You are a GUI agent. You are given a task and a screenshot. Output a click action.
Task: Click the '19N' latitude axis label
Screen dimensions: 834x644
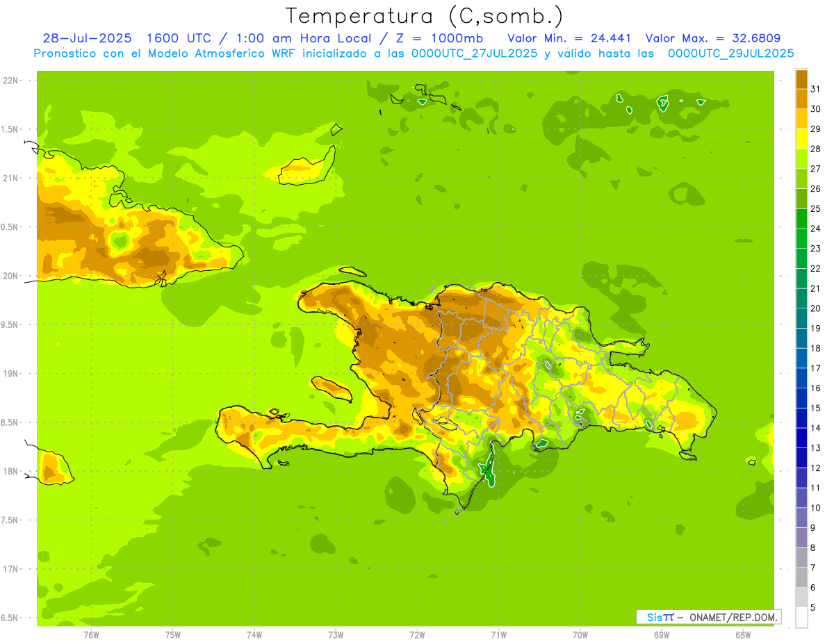[x=10, y=374]
